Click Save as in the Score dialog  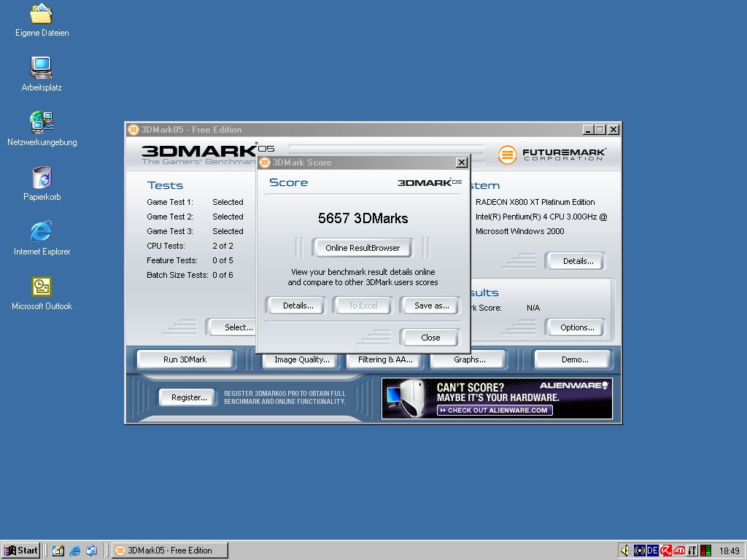click(432, 306)
